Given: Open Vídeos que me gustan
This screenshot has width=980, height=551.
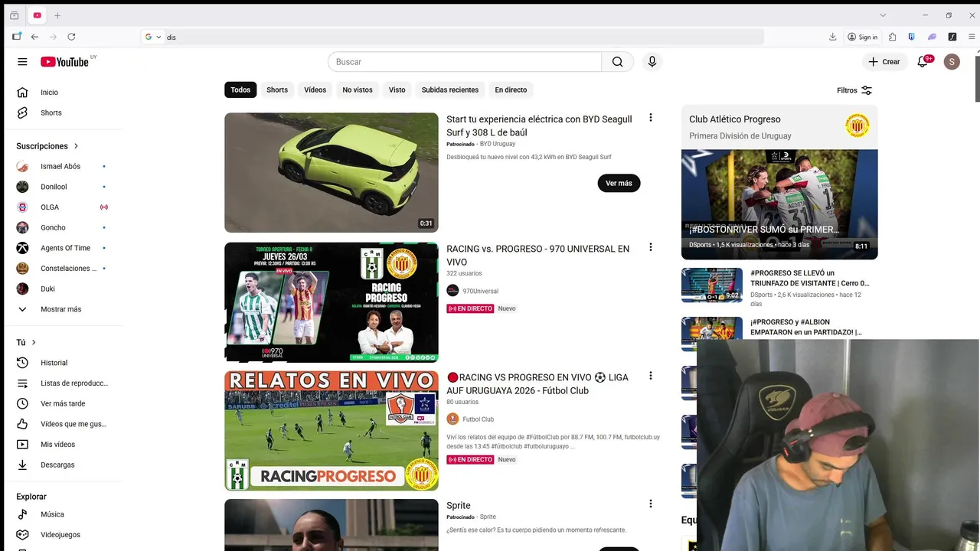Looking at the screenshot, I should click(x=63, y=424).
